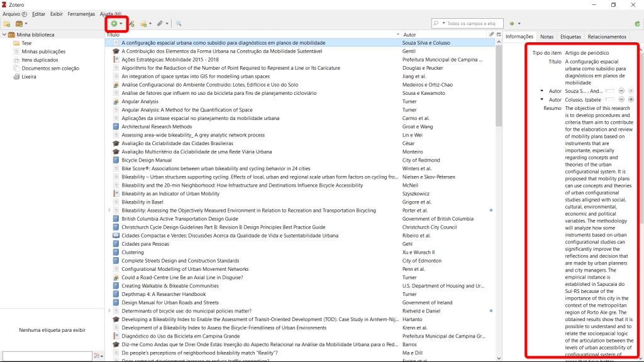Toggle name field mode for author Colusso
Viewport: 644px width, 362px height.
point(609,99)
